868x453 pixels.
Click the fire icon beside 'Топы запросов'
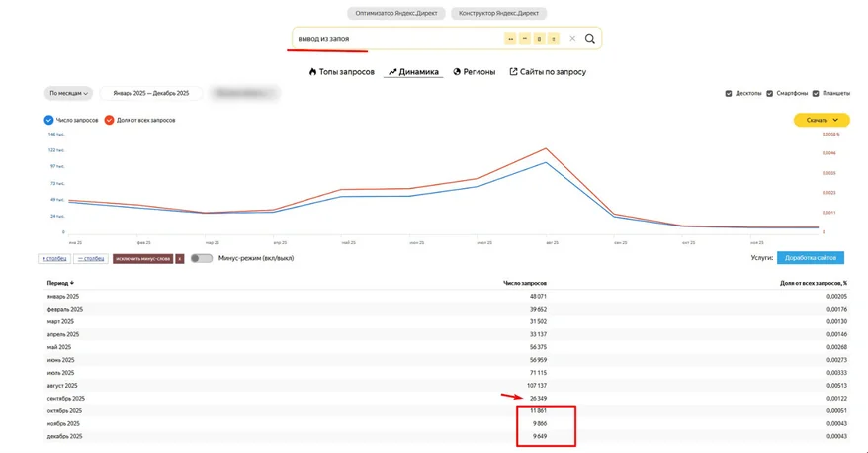[x=312, y=72]
